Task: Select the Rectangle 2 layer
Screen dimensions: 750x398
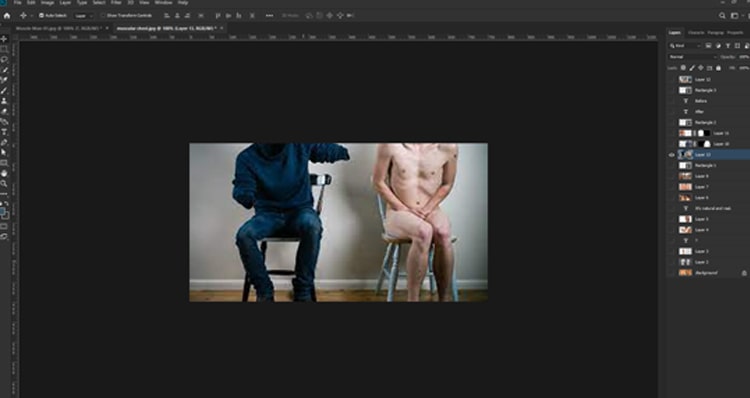Action: [x=705, y=122]
